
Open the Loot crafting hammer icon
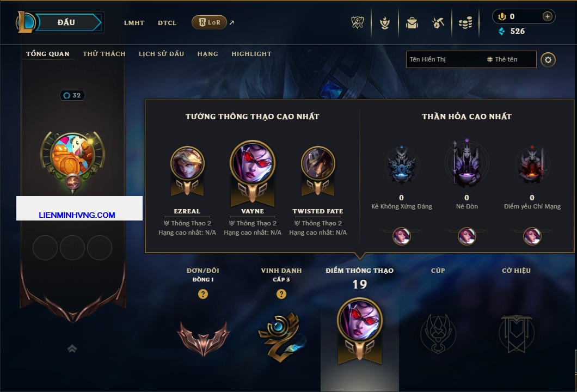(x=438, y=23)
